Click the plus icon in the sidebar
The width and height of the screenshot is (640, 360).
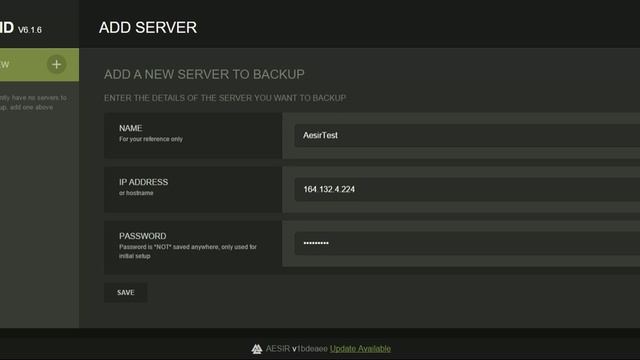[56, 64]
